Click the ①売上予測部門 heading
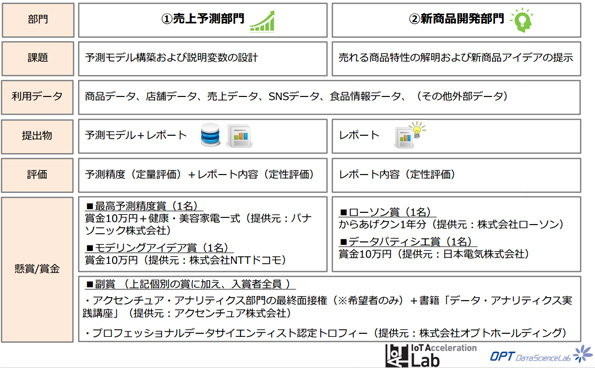Screen dimensions: 595x368 point(203,19)
